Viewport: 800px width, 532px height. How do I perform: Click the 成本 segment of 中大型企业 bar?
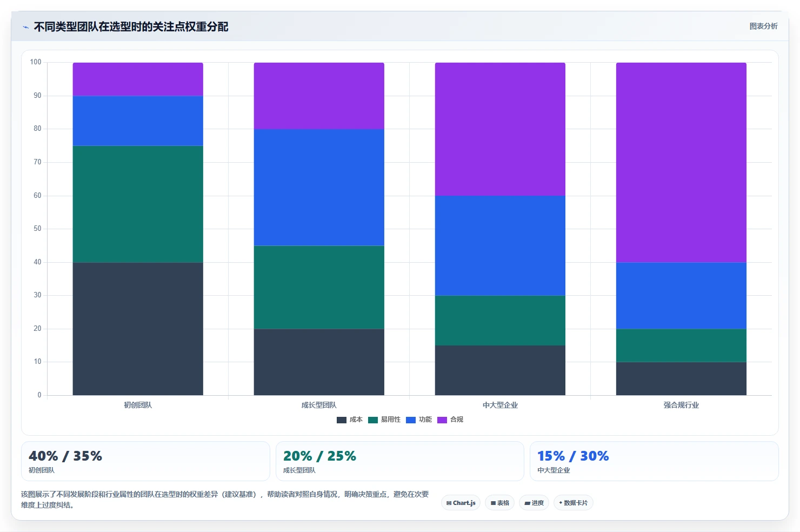coord(500,370)
